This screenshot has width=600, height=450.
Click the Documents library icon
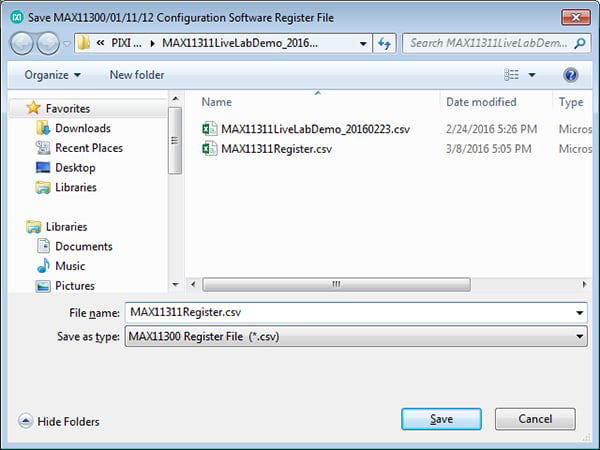click(43, 246)
